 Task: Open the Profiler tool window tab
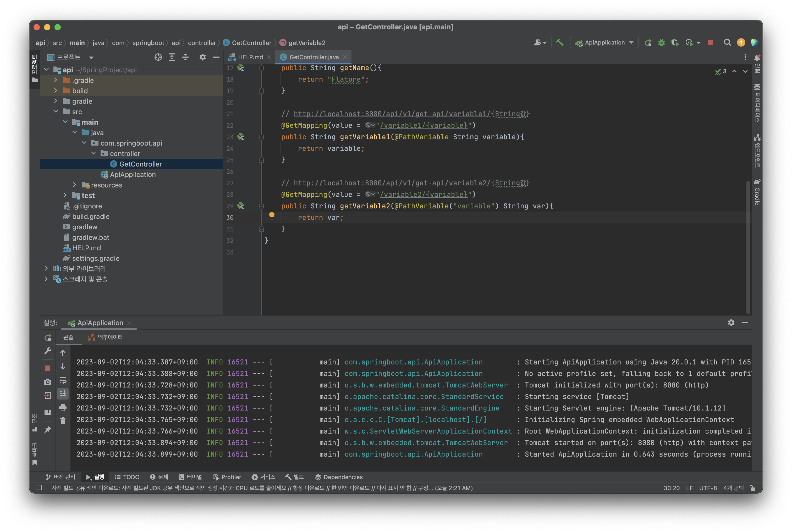[x=227, y=477]
